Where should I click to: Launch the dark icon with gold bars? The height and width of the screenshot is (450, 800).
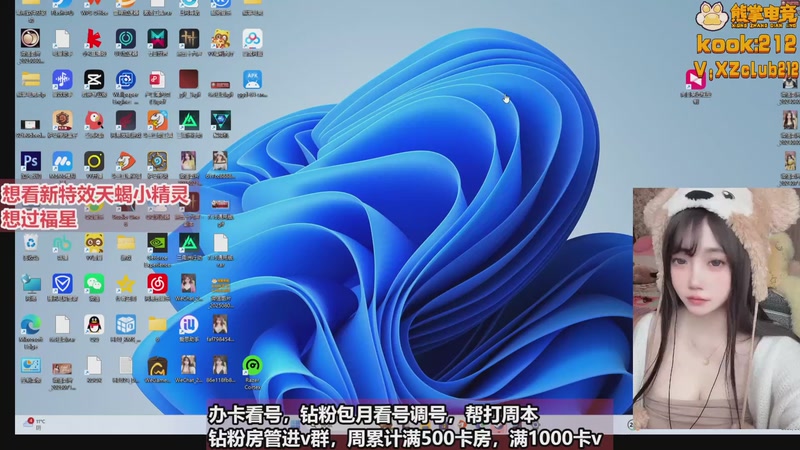189,39
